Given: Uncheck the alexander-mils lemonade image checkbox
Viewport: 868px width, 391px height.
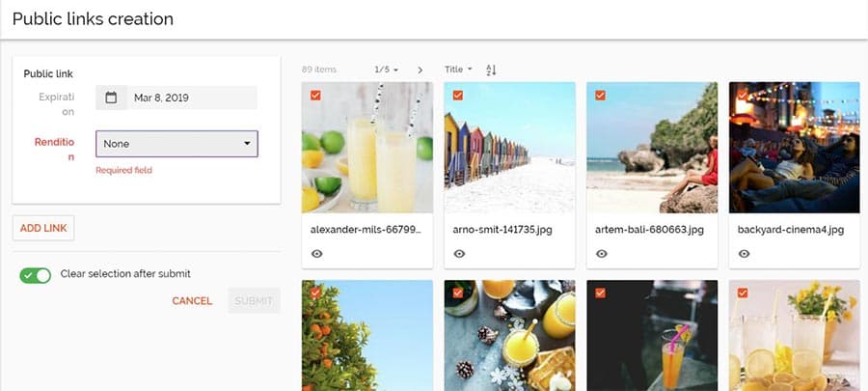Looking at the screenshot, I should click(x=315, y=96).
